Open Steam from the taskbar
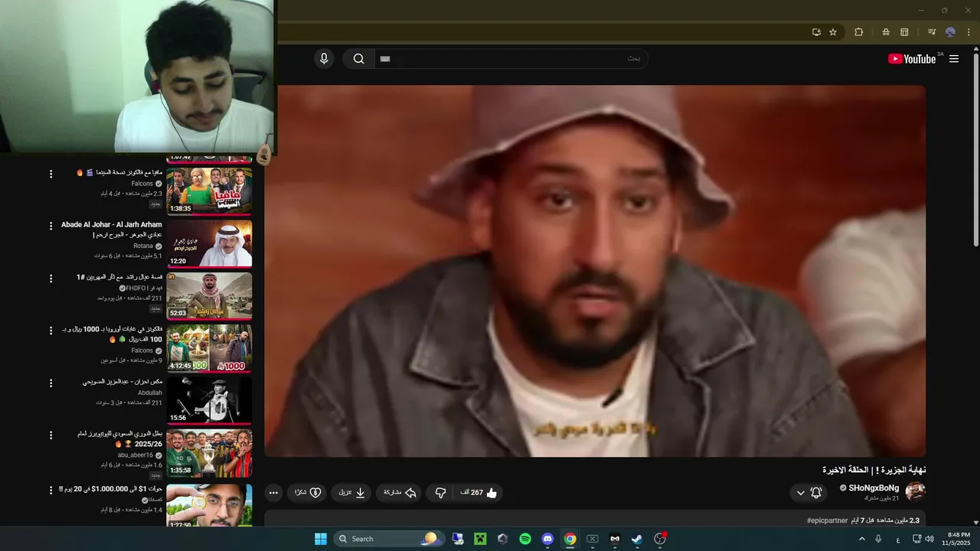Image resolution: width=980 pixels, height=551 pixels. pyautogui.click(x=637, y=539)
